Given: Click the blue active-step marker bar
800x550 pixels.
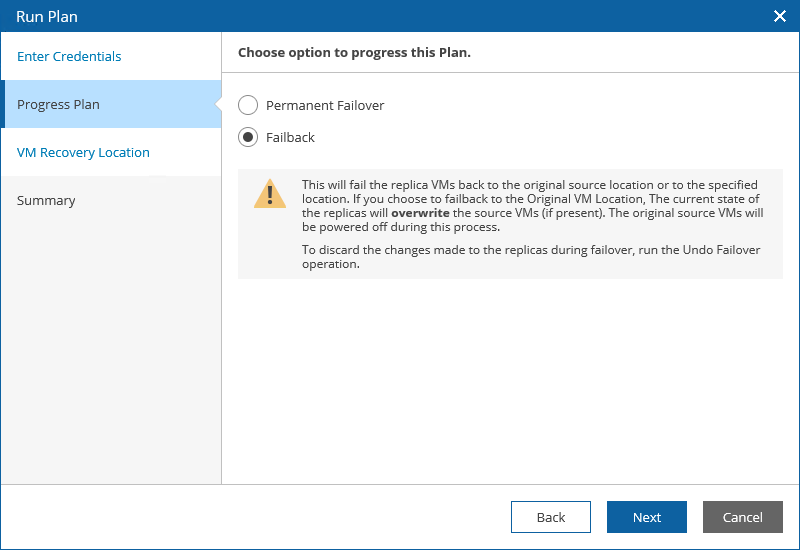Looking at the screenshot, I should [3, 104].
